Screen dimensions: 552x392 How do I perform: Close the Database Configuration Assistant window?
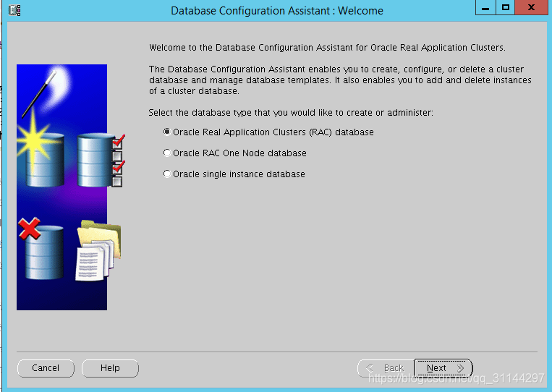pyautogui.click(x=532, y=7)
